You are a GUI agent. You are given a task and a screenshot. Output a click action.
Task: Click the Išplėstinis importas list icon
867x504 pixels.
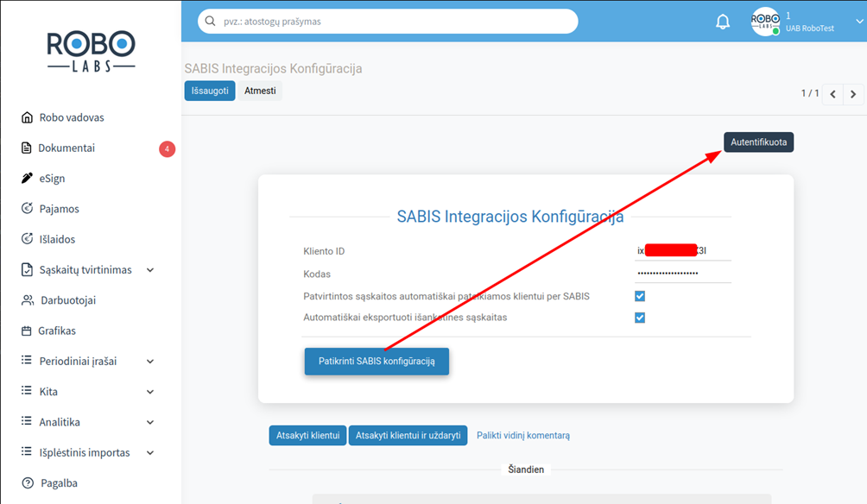coord(27,451)
